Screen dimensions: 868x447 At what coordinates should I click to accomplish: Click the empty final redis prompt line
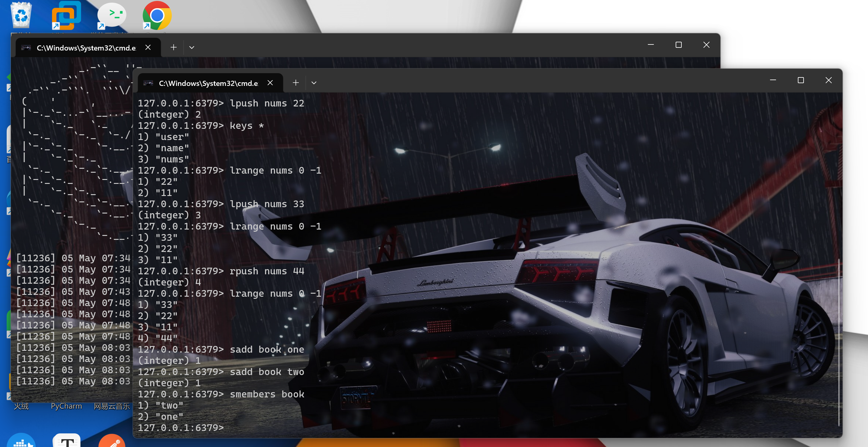tap(181, 427)
